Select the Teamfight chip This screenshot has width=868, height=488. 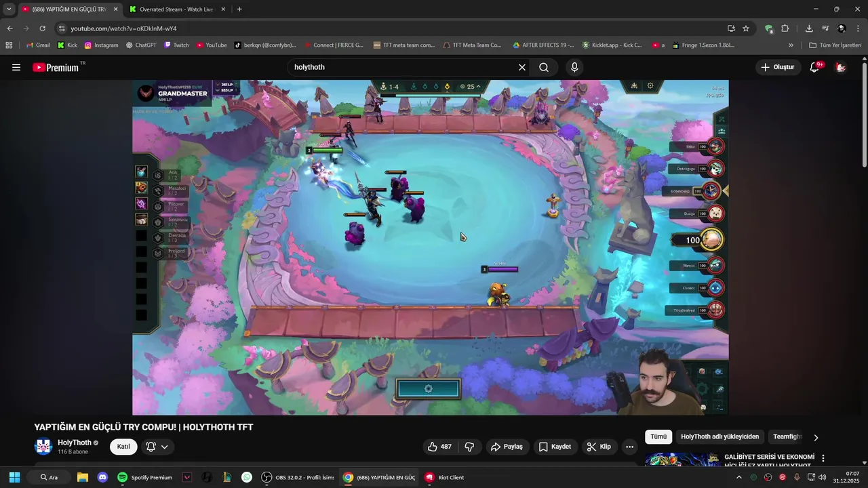tap(787, 436)
